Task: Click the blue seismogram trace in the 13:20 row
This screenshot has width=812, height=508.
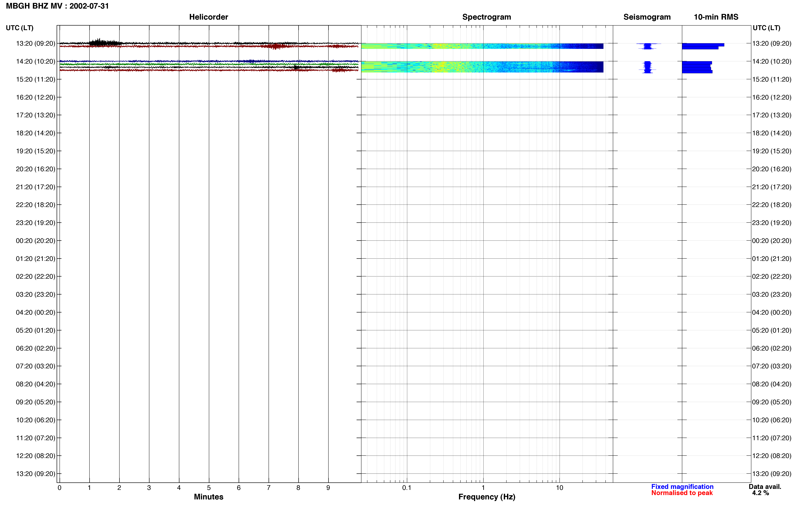Action: (x=648, y=46)
